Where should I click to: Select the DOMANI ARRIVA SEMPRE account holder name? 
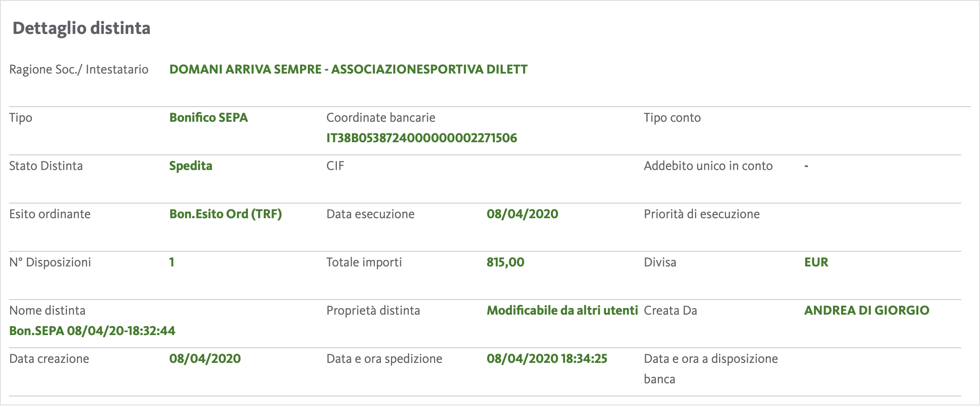click(348, 69)
